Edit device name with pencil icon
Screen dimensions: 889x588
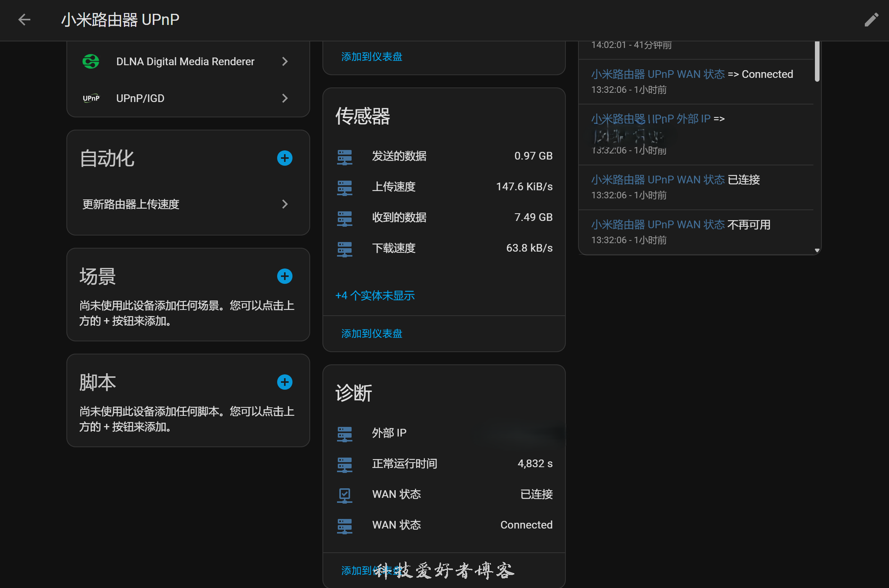click(x=871, y=20)
